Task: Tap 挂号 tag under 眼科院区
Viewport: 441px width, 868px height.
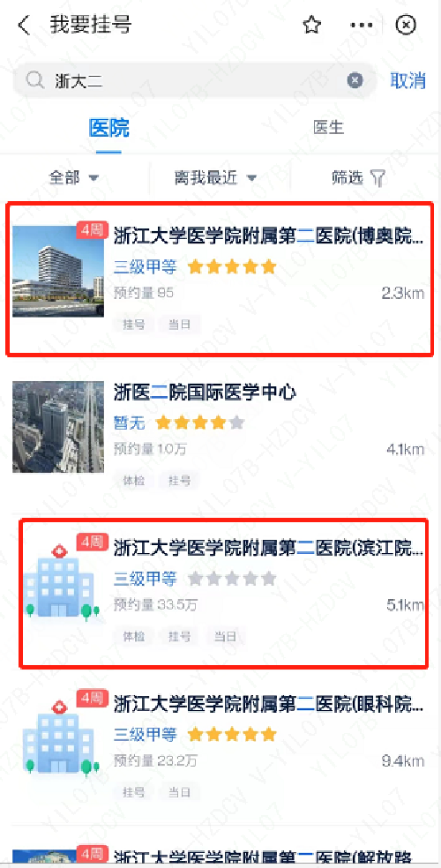Action: (132, 791)
